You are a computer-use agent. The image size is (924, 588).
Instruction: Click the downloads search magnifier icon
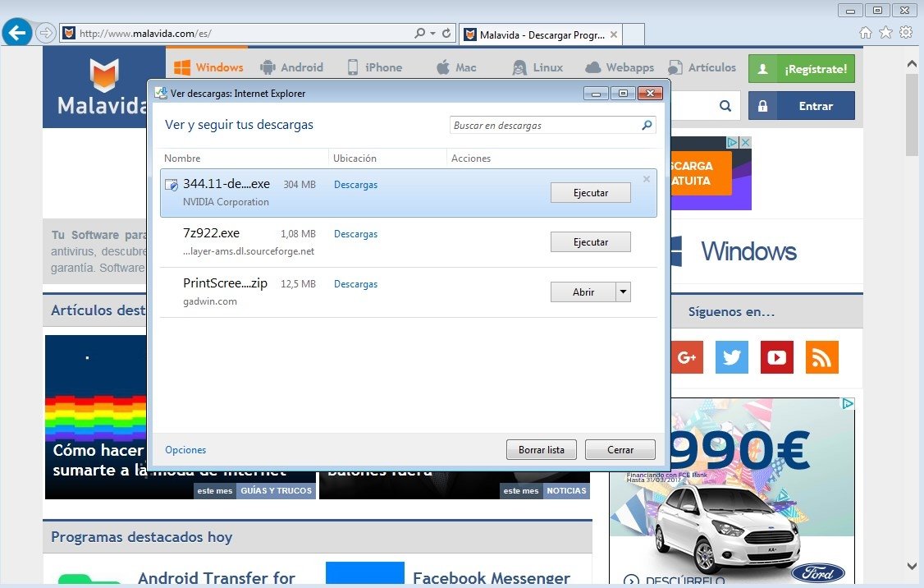[647, 125]
